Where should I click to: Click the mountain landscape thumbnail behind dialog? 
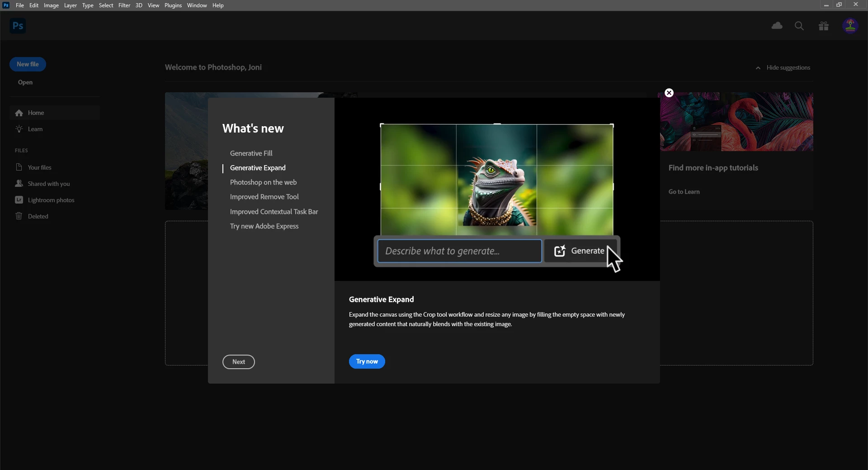(x=186, y=151)
